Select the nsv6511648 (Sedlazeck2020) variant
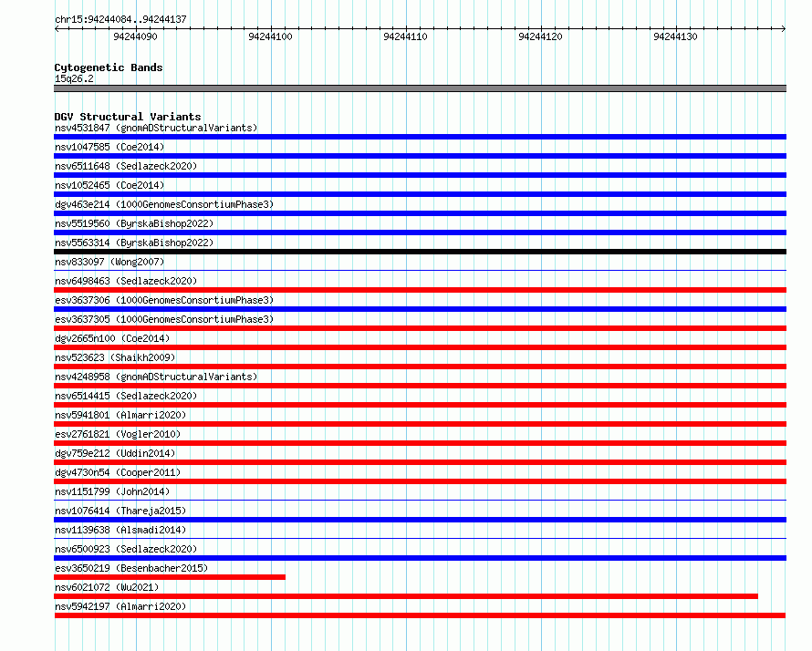 click(126, 166)
